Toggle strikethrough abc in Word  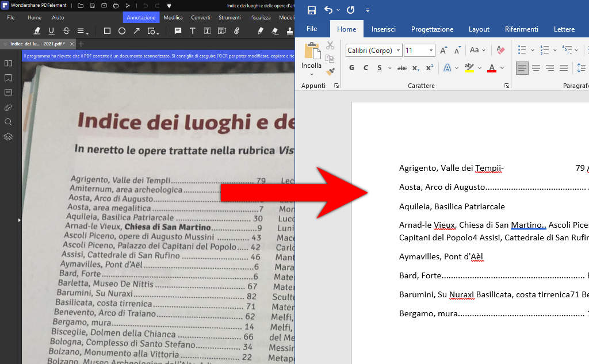(x=402, y=68)
